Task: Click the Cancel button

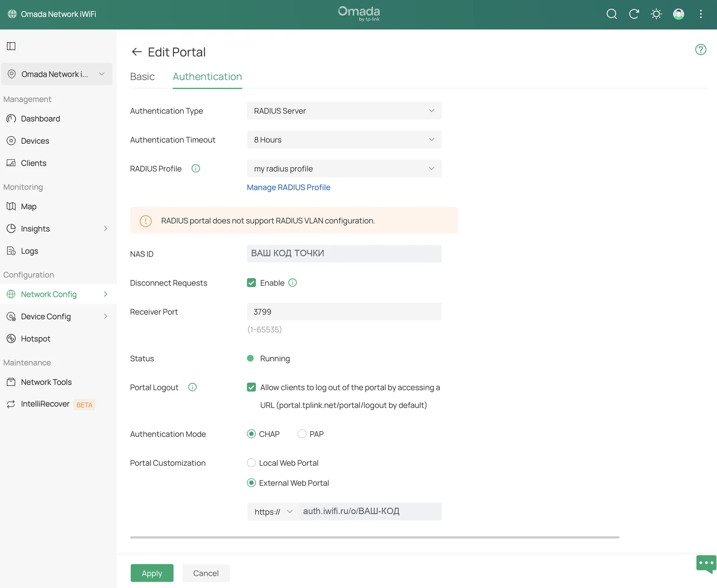Action: (206, 573)
